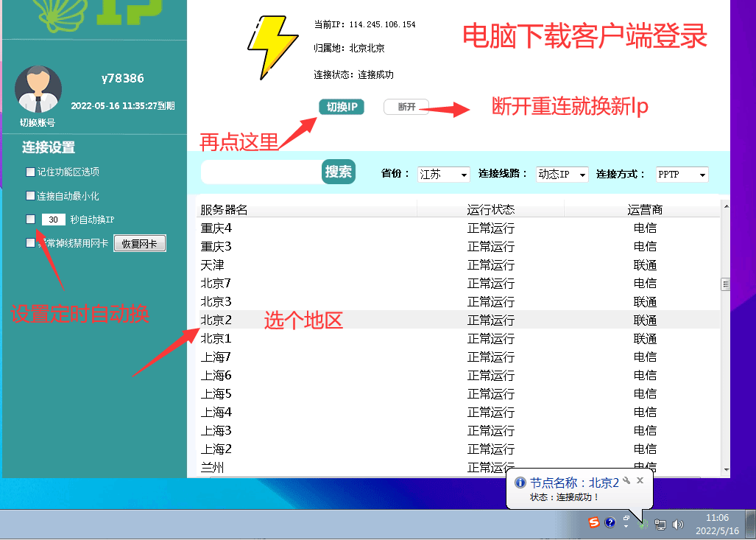Click the yellow lightning bolt logo
Image resolution: width=756 pixels, height=540 pixels.
point(272,47)
